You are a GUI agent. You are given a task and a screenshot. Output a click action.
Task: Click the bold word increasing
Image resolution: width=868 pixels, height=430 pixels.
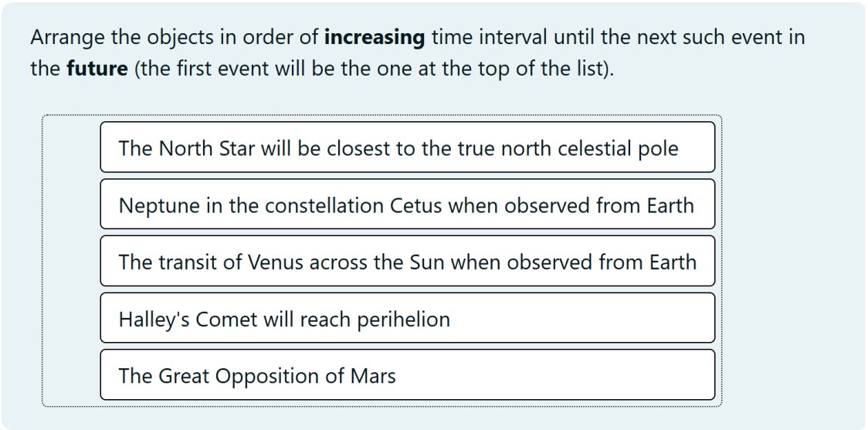375,38
